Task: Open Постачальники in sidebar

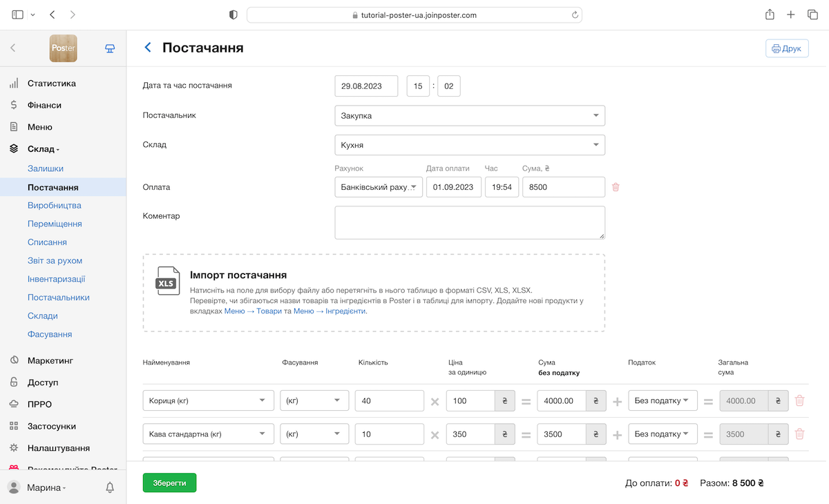Action: [59, 298]
